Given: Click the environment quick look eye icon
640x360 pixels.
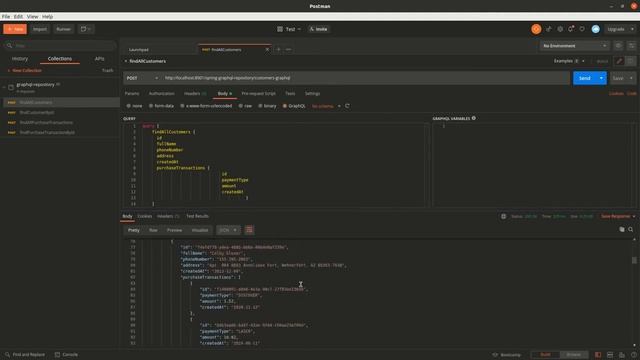Looking at the screenshot, I should [x=618, y=46].
